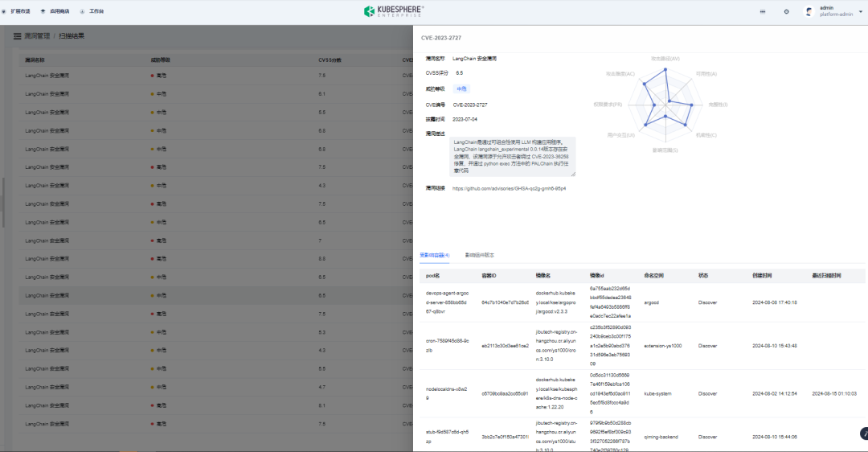Toggle the hamburger navigation menu icon
This screenshot has height=452, width=868.
click(17, 36)
